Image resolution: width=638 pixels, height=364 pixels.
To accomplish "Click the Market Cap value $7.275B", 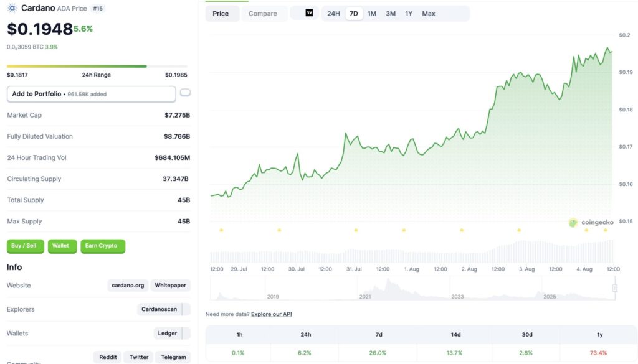I will [177, 115].
